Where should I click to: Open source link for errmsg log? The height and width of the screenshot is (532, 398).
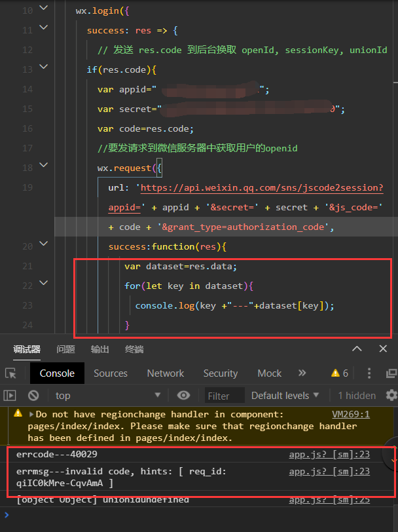coord(329,471)
